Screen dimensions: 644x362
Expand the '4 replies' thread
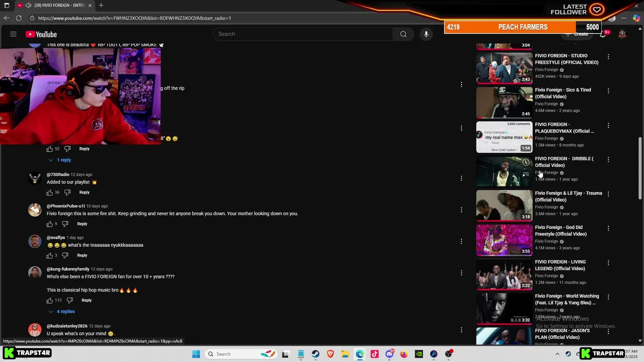(x=62, y=311)
